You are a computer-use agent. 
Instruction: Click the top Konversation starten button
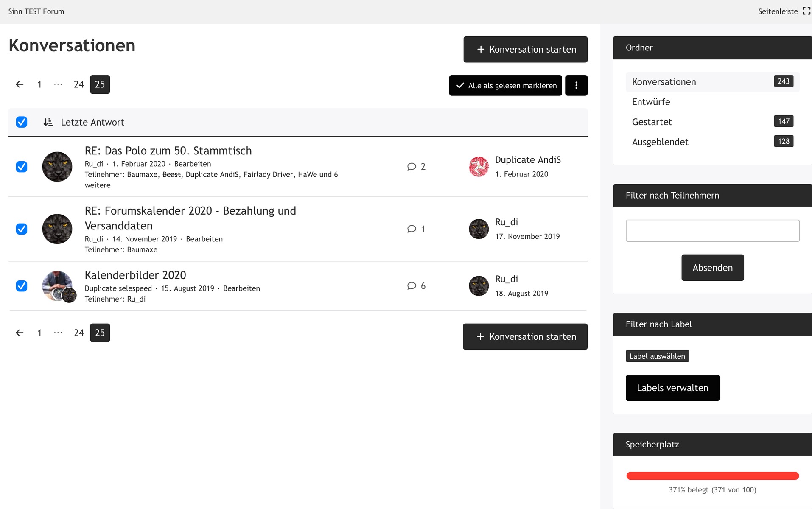525,50
